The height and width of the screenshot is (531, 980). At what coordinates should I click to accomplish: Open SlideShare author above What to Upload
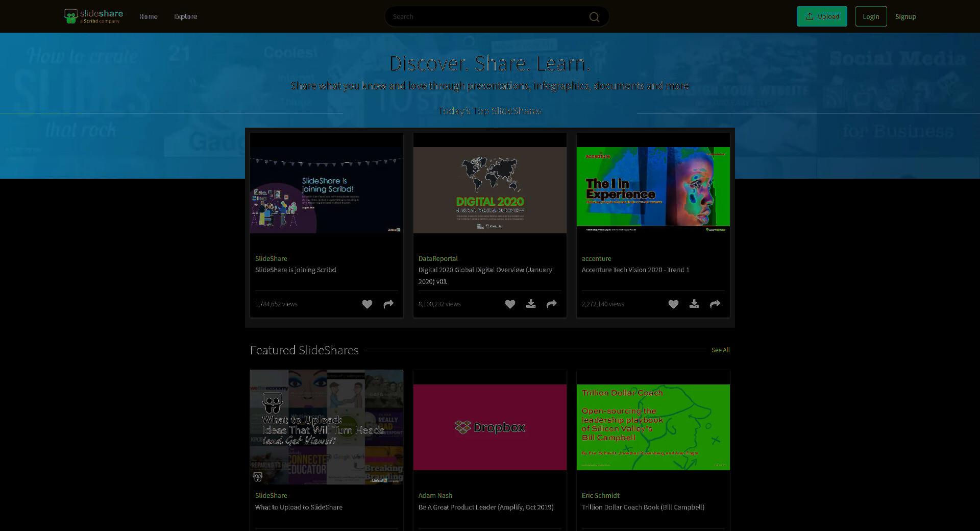coord(271,495)
